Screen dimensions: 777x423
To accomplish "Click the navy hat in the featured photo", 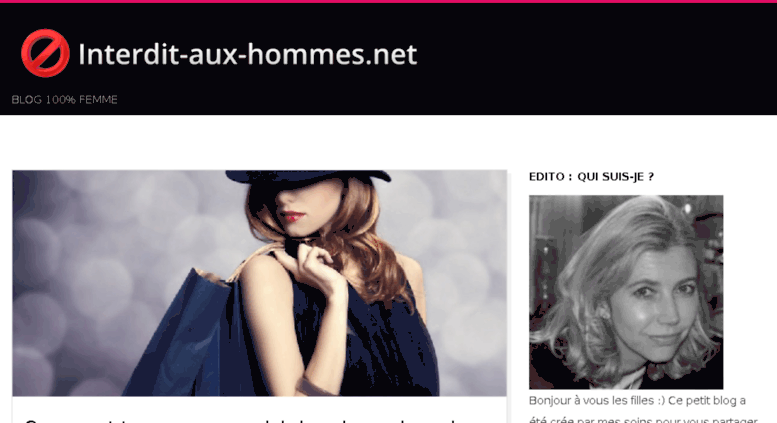I will (x=307, y=177).
